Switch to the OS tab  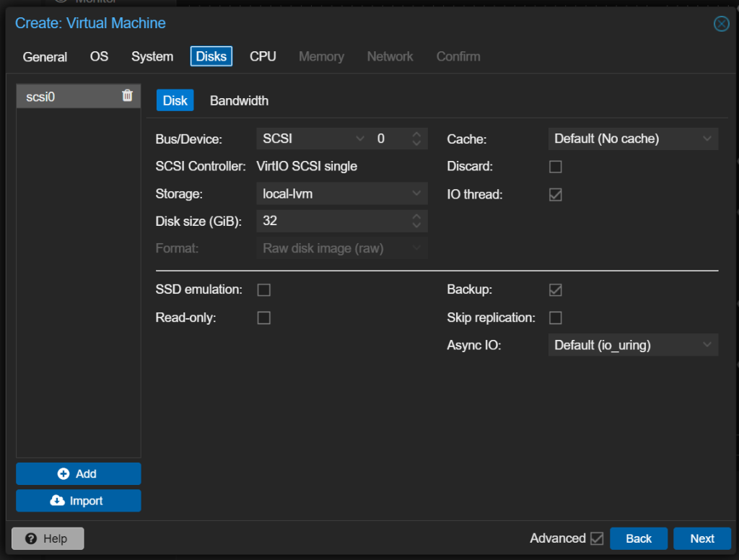coord(99,56)
